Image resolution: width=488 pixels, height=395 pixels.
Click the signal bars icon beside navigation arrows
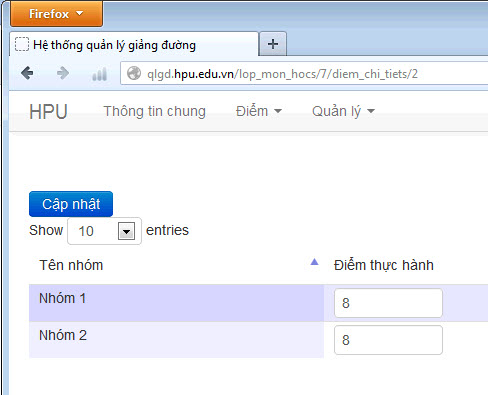(99, 74)
